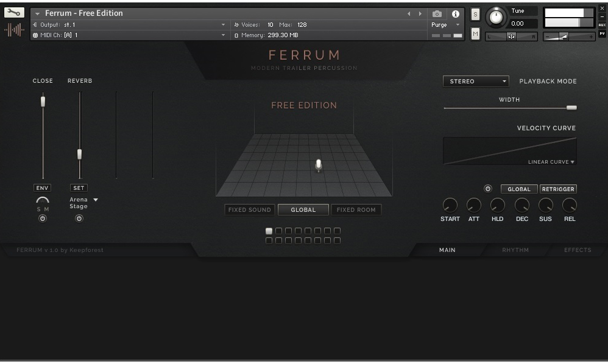Expand the Output st. 1 dropdown
608x364 pixels.
tap(223, 25)
